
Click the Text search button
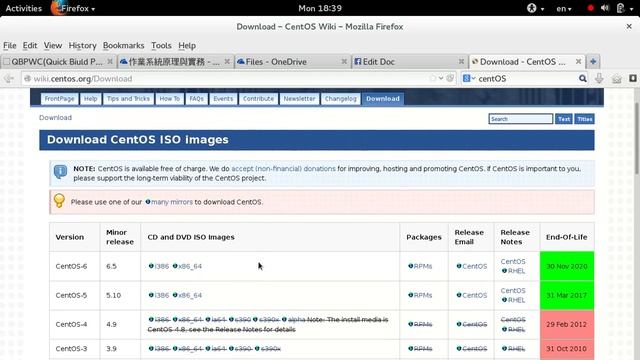(x=564, y=119)
